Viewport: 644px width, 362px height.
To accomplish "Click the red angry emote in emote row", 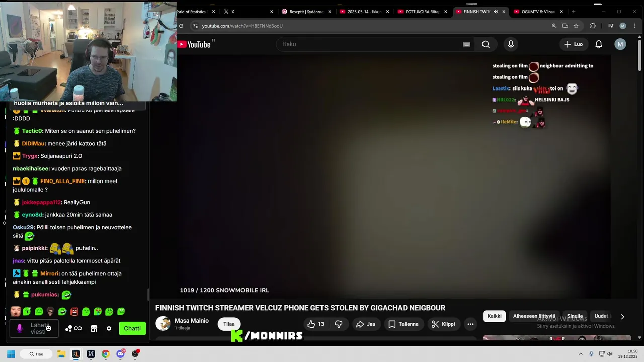I will (74, 312).
